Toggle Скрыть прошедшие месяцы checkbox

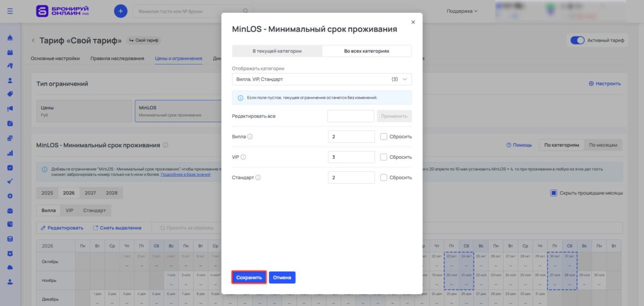coord(554,193)
